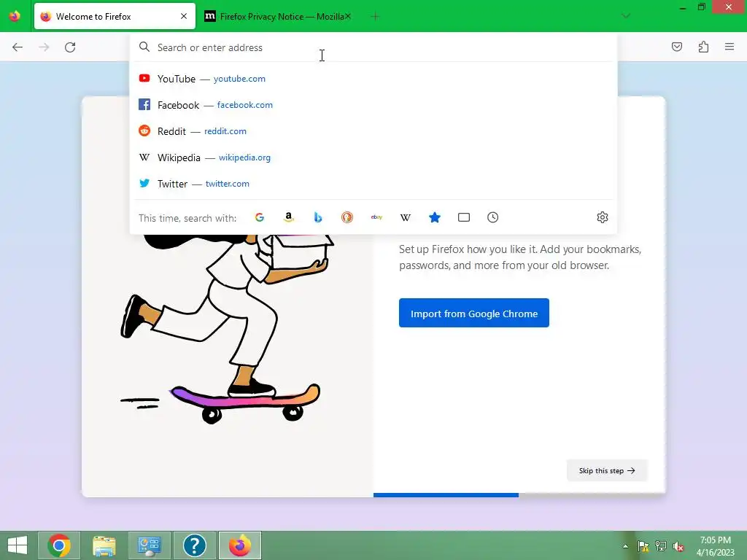Reload the current page
Screen dimensions: 747x560
[70, 47]
